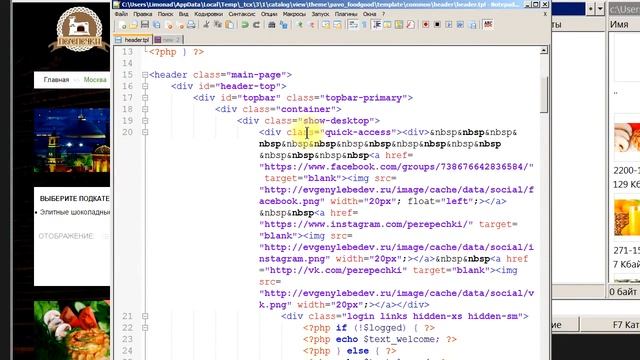Open Москва link in browser window

coord(95,80)
